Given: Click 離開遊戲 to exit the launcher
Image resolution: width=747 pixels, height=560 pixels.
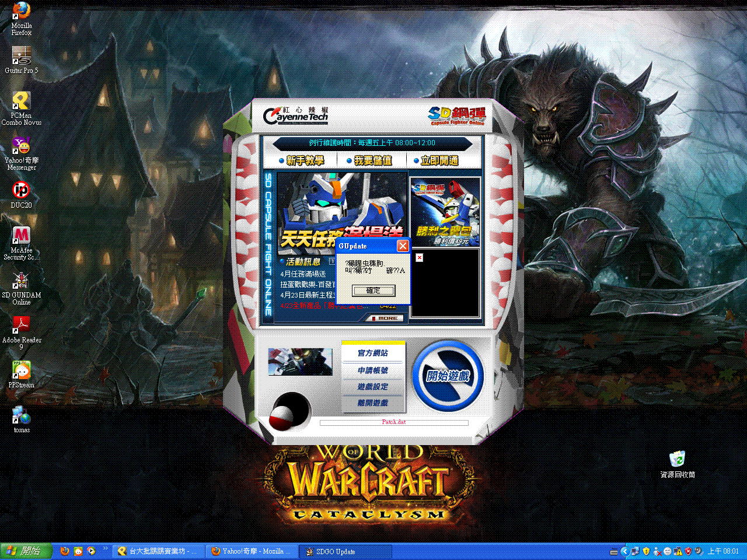Looking at the screenshot, I should click(x=373, y=403).
